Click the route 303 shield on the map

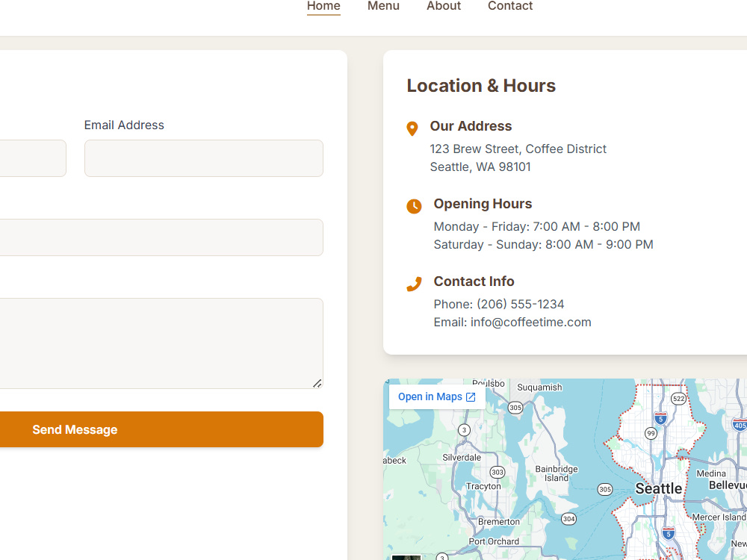(497, 472)
